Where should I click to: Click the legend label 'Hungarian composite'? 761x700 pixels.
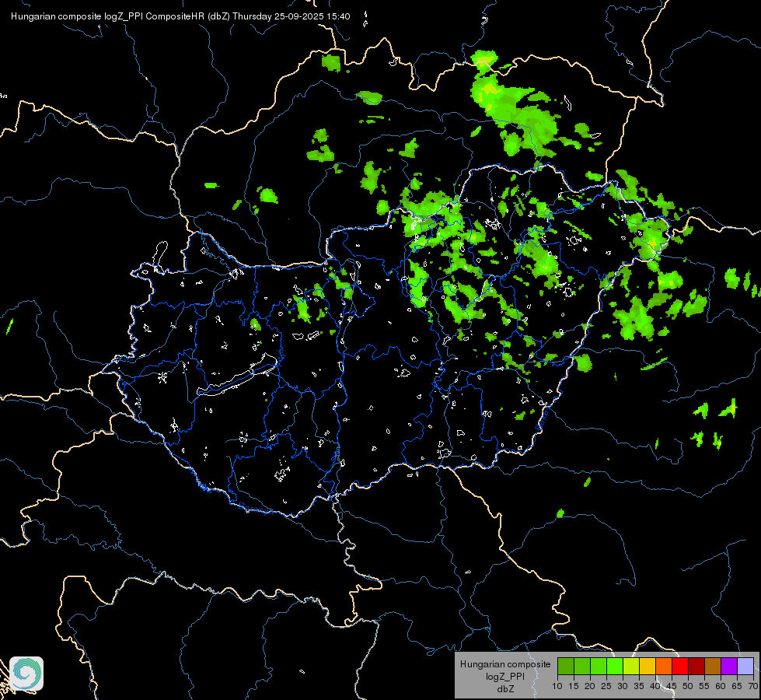505,664
